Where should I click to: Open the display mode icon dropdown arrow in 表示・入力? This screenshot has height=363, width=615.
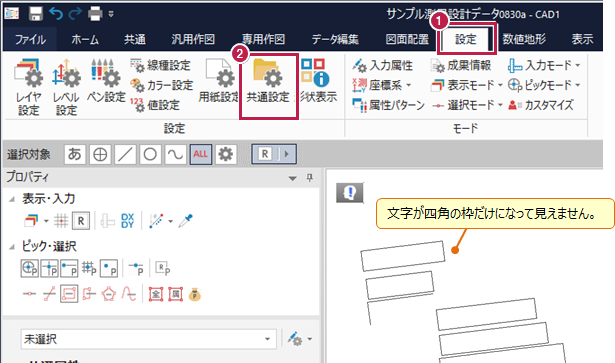point(46,221)
